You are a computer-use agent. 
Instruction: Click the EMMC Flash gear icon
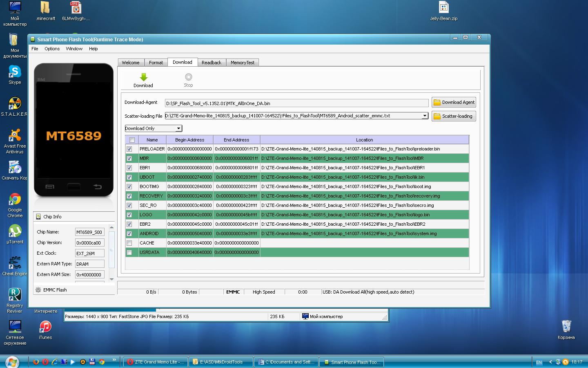coord(38,290)
